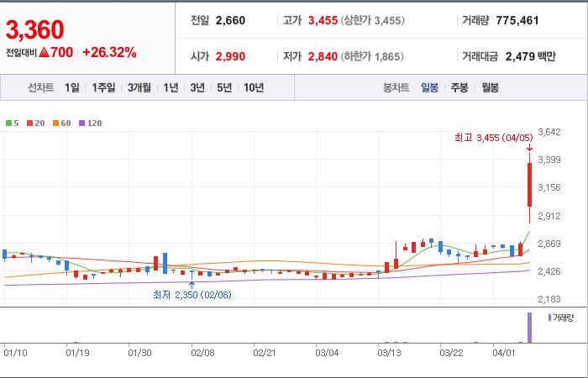Select the 3년 chart period
This screenshot has height=378, width=588.
[197, 87]
